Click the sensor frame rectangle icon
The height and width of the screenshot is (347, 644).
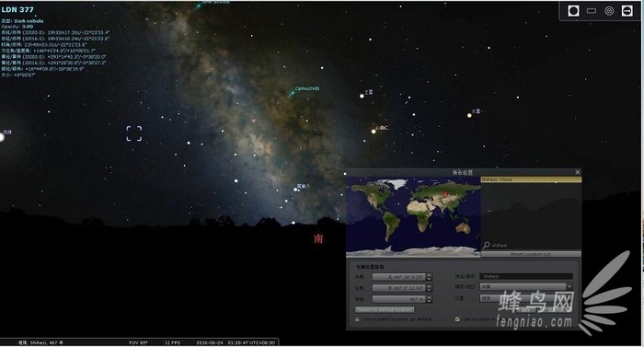click(592, 11)
